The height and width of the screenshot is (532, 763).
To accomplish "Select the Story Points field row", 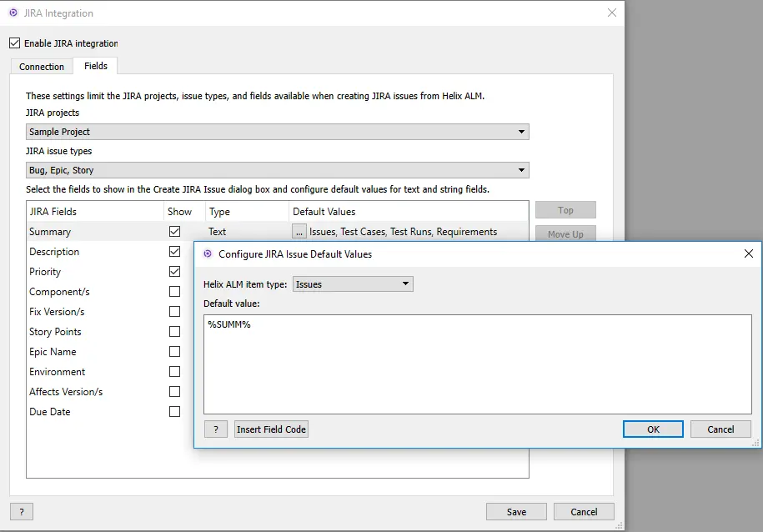I will coord(110,332).
